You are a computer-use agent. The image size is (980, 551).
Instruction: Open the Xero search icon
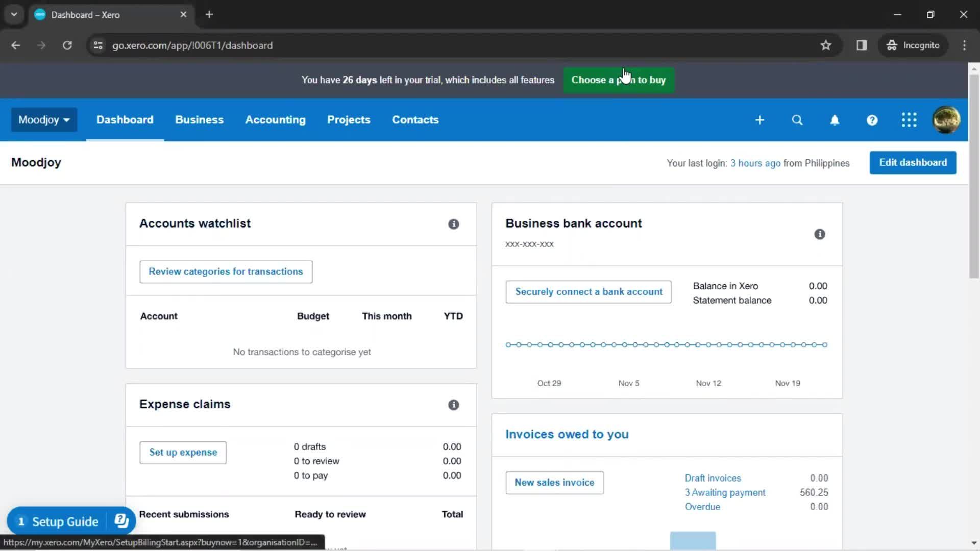pos(797,120)
